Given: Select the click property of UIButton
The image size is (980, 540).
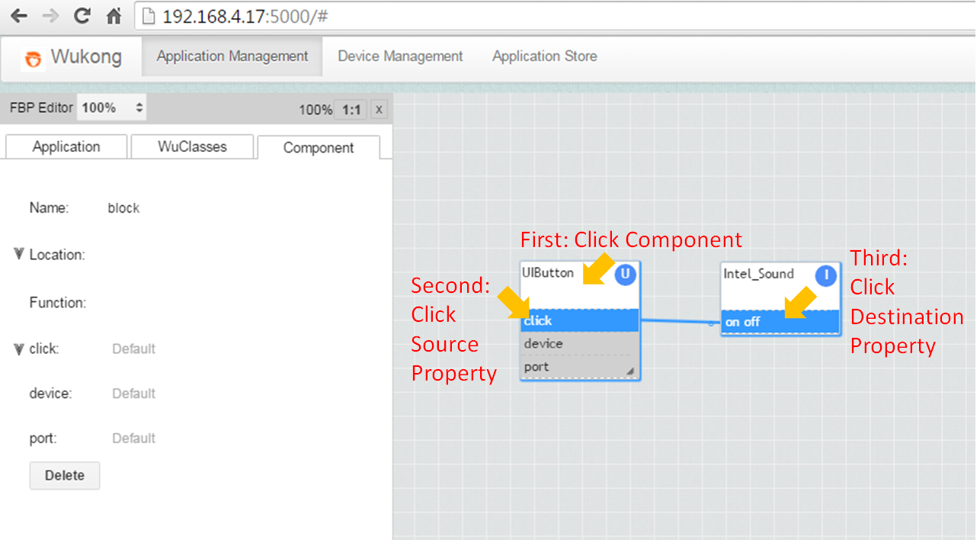Looking at the screenshot, I should 580,320.
